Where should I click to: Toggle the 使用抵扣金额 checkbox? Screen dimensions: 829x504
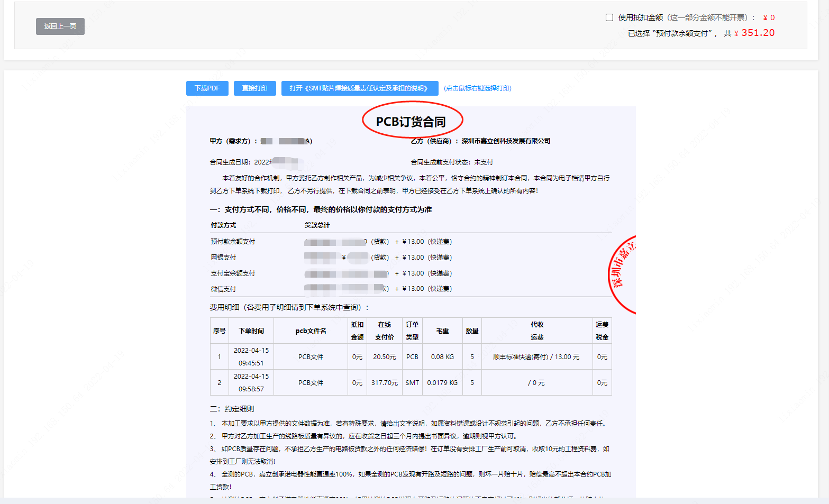(x=609, y=17)
